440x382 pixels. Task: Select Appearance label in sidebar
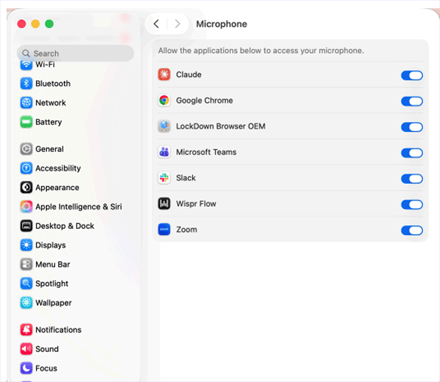[57, 188]
